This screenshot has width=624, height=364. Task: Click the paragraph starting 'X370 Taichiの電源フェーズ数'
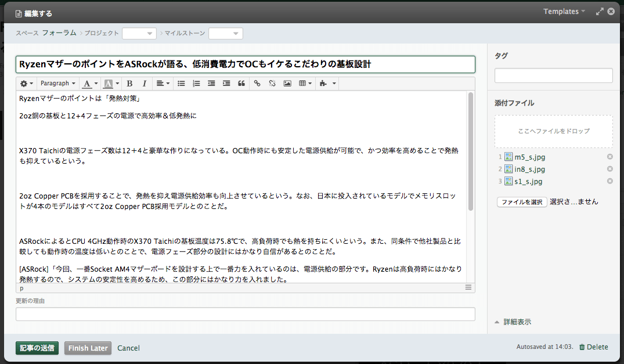(239, 156)
